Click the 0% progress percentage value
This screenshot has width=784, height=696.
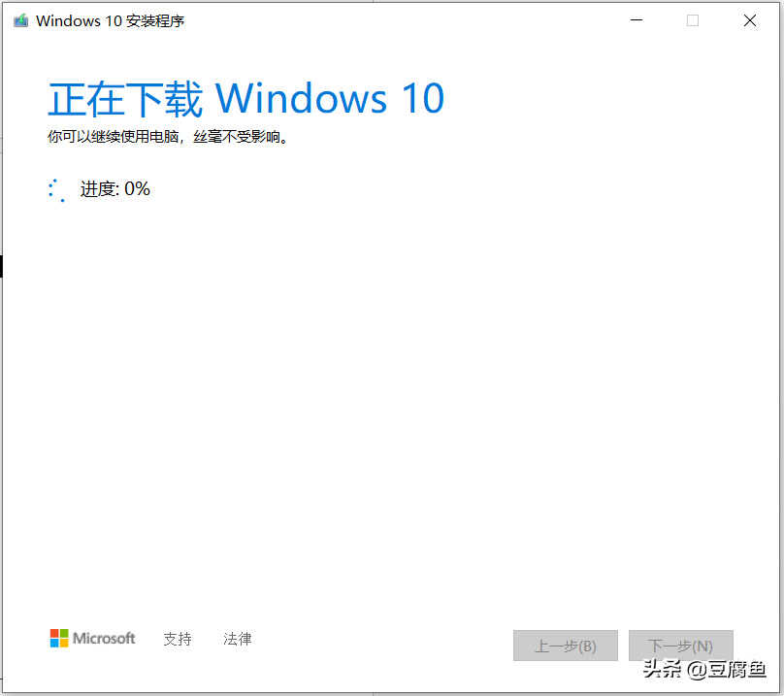pos(137,189)
